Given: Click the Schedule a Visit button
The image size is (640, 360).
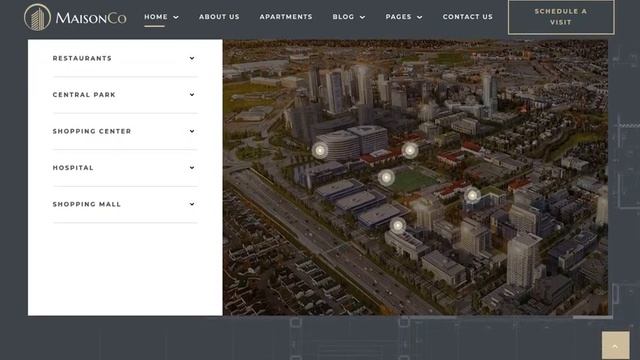Looking at the screenshot, I should [x=561, y=17].
